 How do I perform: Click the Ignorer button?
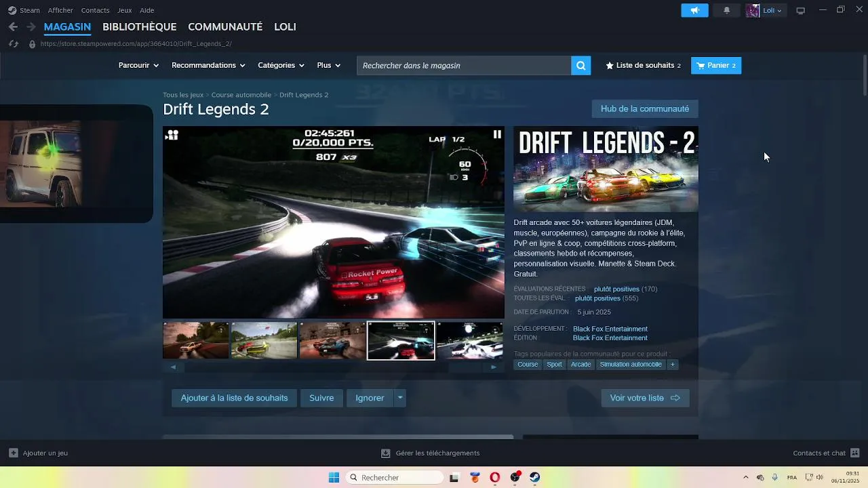click(370, 398)
